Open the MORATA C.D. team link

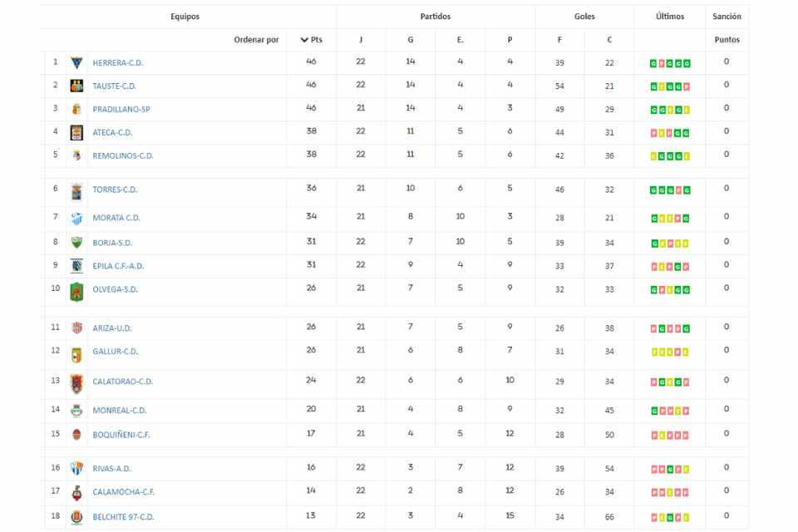tap(116, 218)
